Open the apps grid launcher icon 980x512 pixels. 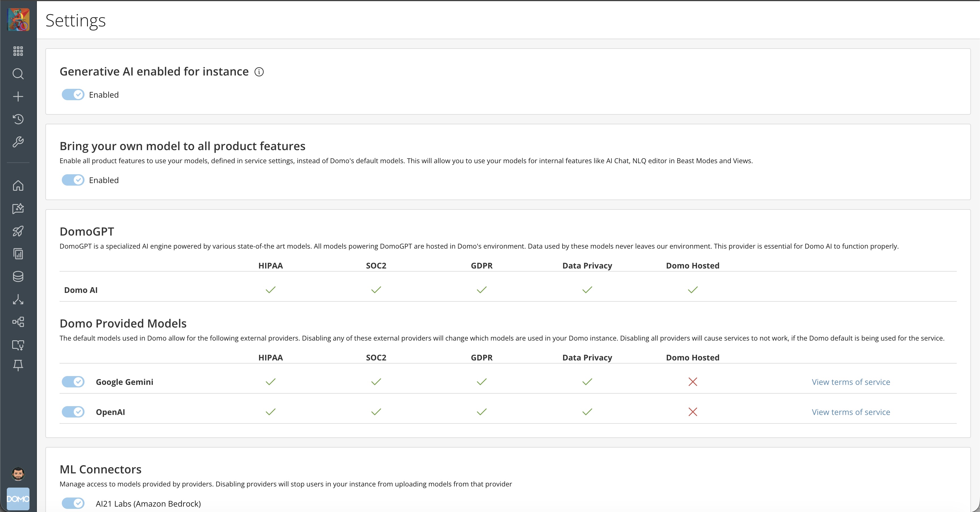[18, 51]
